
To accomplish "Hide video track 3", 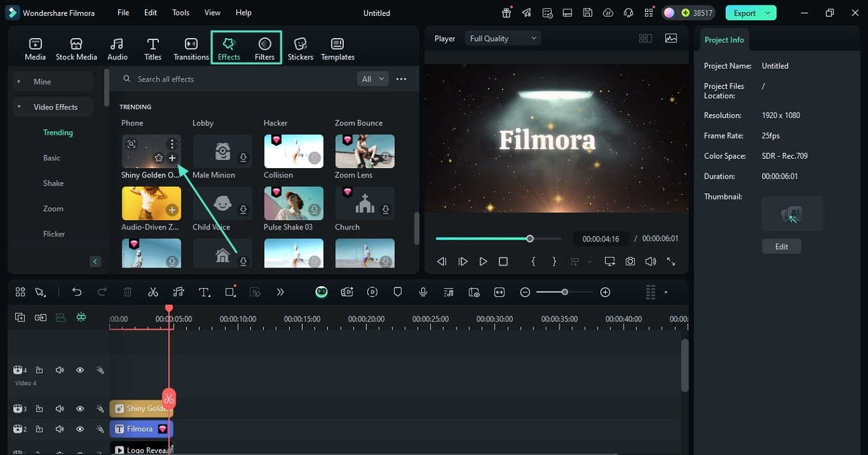I will pos(80,408).
